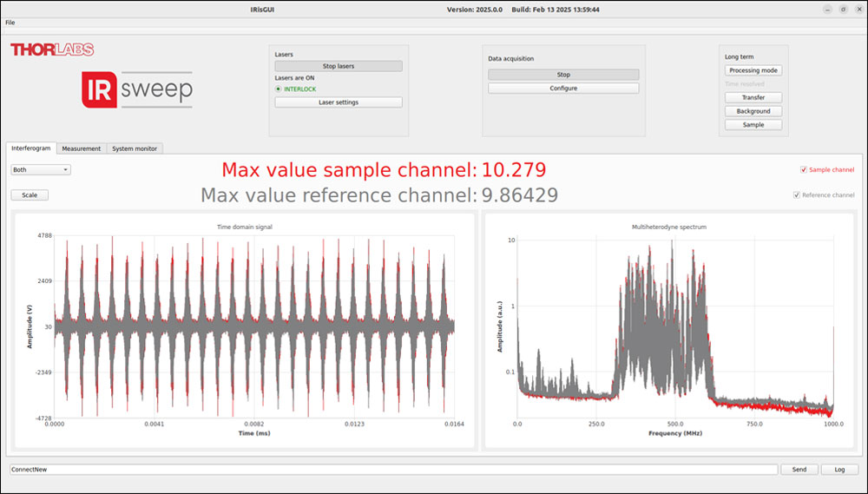Toggle the Sample channel checkbox

804,170
